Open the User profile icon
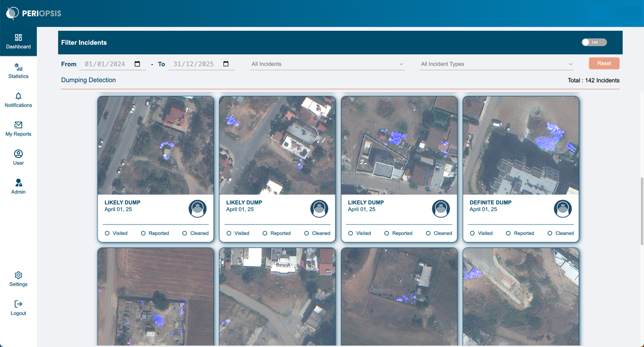Screen dimensions: 644x347 click(x=18, y=154)
